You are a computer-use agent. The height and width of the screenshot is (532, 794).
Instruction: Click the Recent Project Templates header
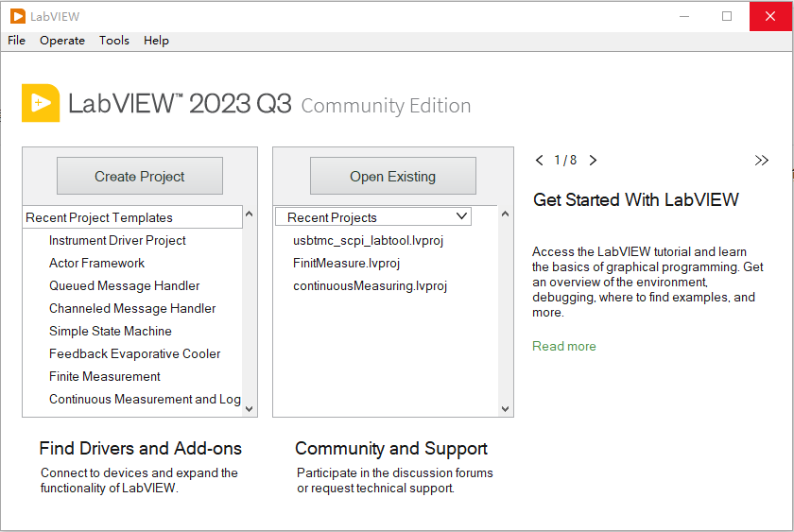point(132,217)
